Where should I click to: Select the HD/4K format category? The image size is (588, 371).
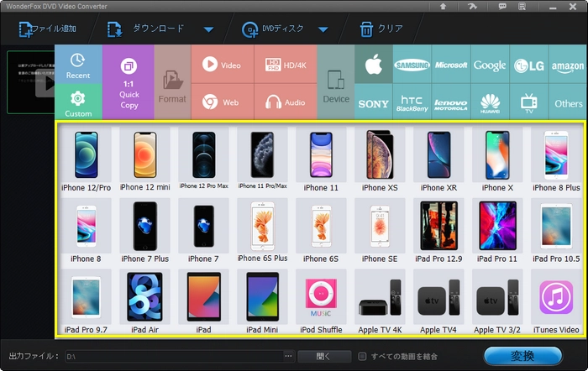285,65
